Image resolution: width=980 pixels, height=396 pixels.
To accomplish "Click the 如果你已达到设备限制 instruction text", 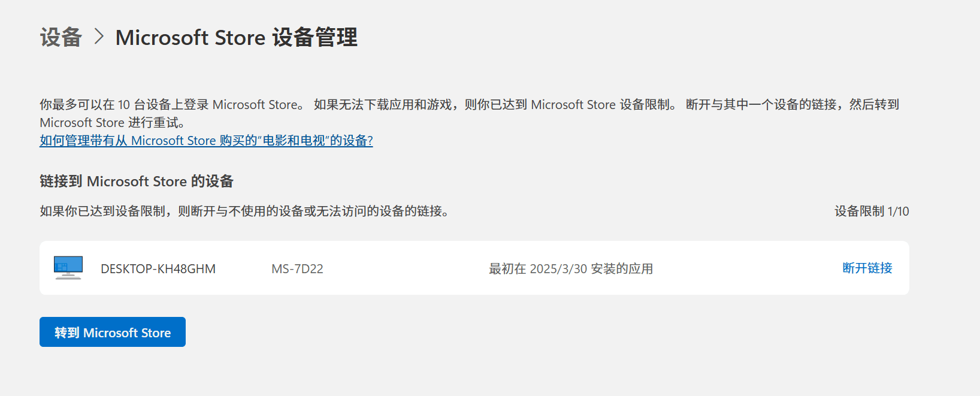I will pos(244,211).
